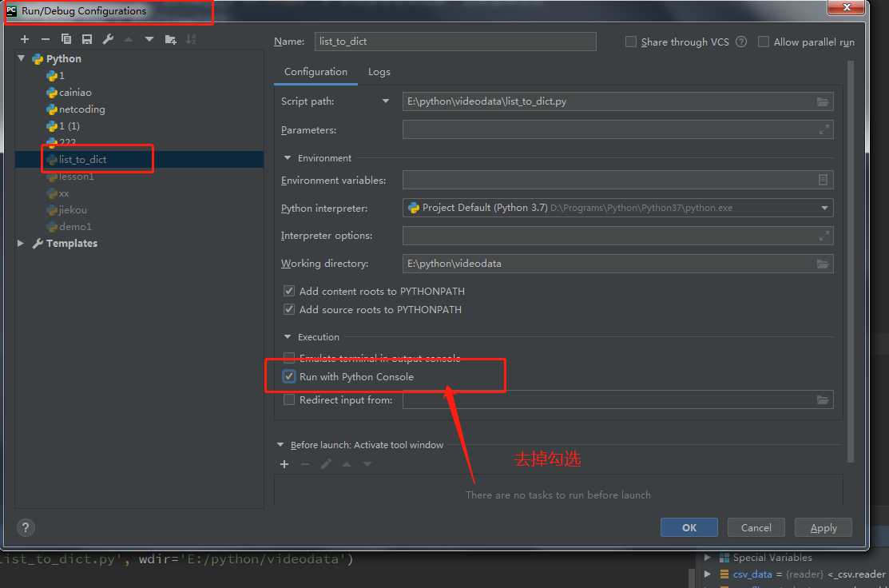The height and width of the screenshot is (588, 889).
Task: Copy the selected configuration
Action: click(66, 39)
